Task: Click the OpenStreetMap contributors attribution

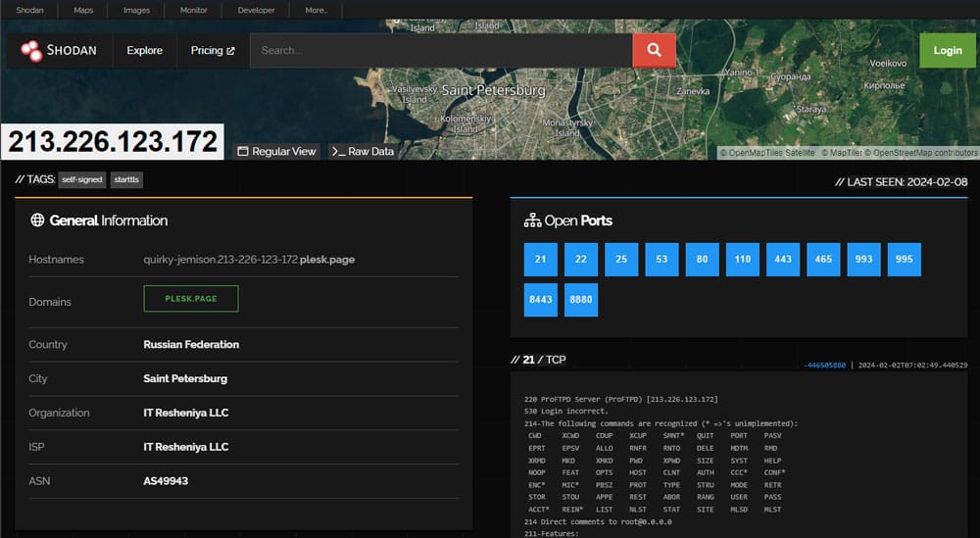Action: tap(920, 153)
